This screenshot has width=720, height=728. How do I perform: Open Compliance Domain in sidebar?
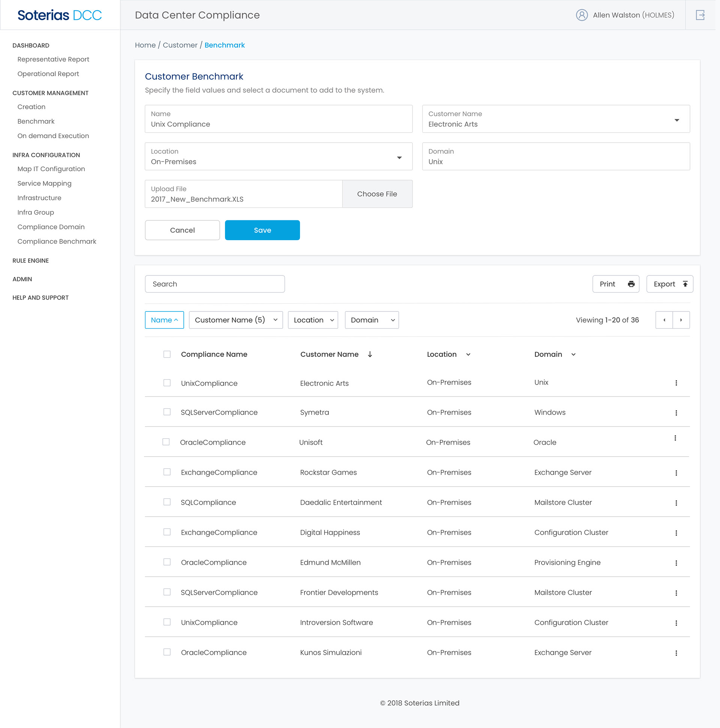pos(51,227)
